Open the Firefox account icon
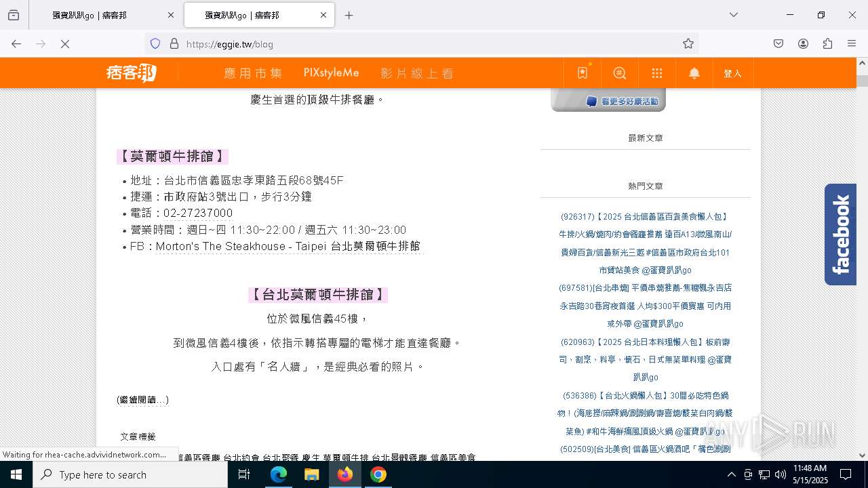Viewport: 868px width, 488px height. [x=803, y=43]
